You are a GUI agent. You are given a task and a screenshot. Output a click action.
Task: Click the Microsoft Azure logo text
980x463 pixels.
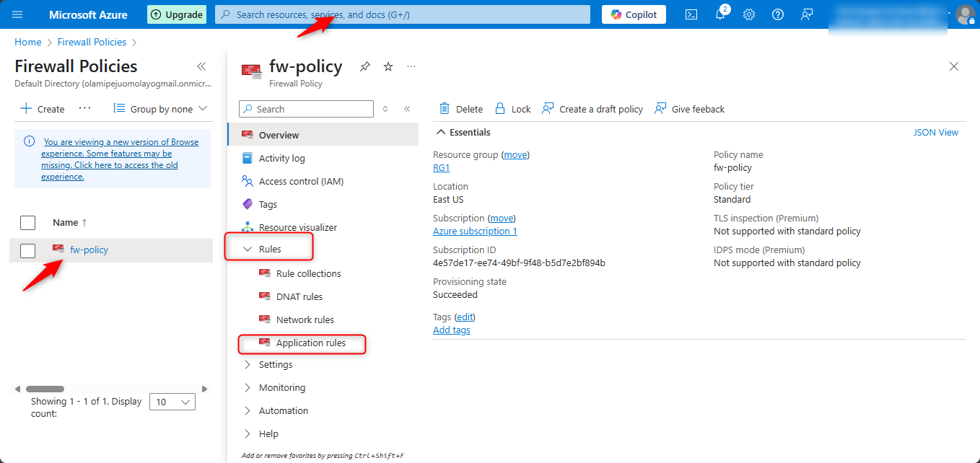(x=88, y=14)
